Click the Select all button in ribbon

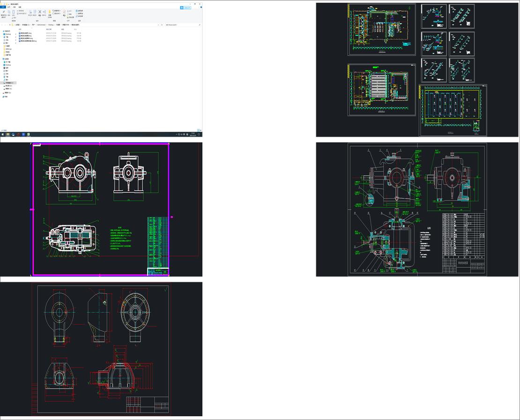click(x=79, y=10)
